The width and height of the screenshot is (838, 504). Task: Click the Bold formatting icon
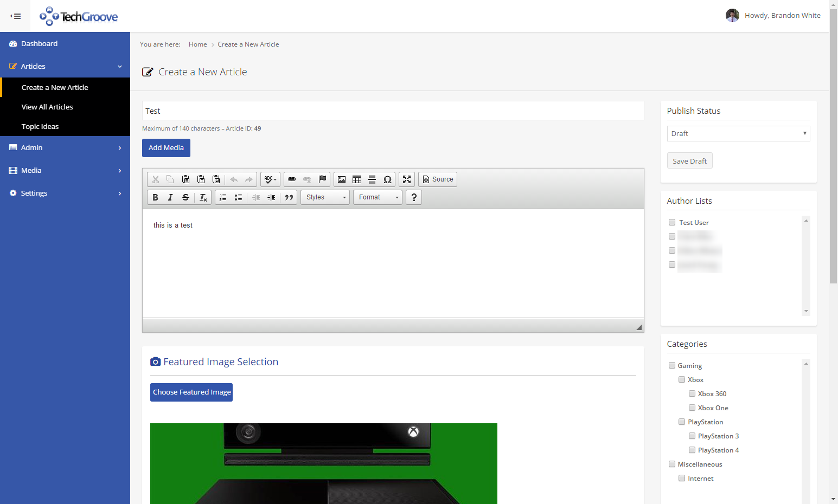click(x=155, y=197)
